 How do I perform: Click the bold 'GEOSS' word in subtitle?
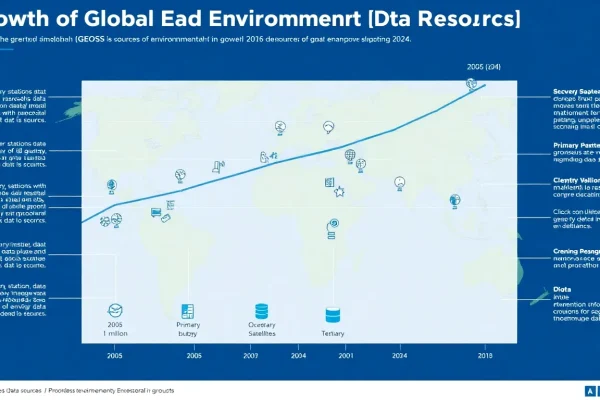pos(91,39)
